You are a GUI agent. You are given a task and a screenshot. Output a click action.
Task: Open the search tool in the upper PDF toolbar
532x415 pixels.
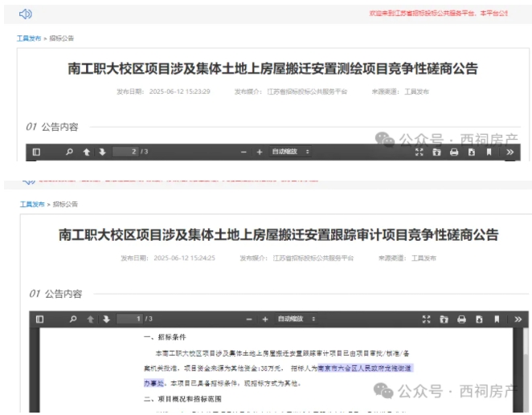(x=69, y=152)
